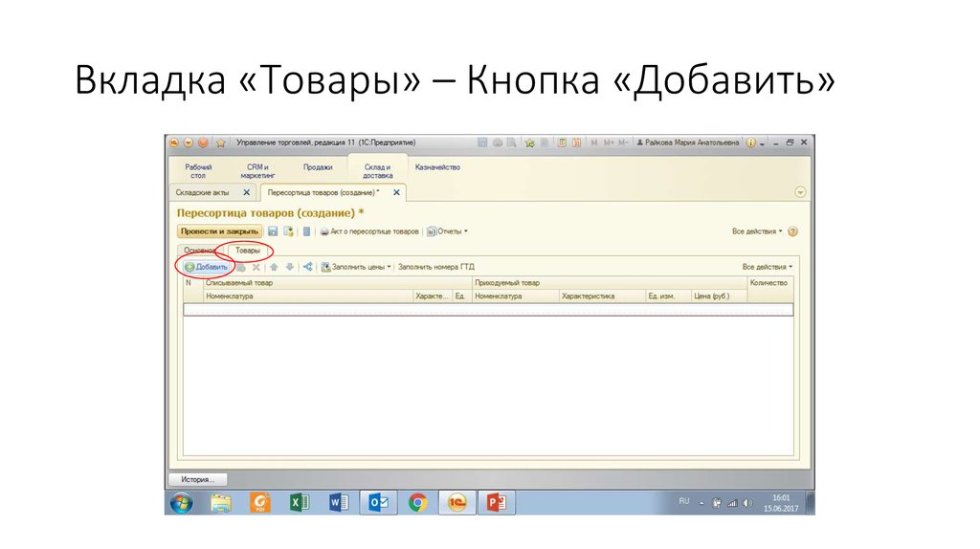
Task: Click the RU language indicator
Action: coord(683,501)
